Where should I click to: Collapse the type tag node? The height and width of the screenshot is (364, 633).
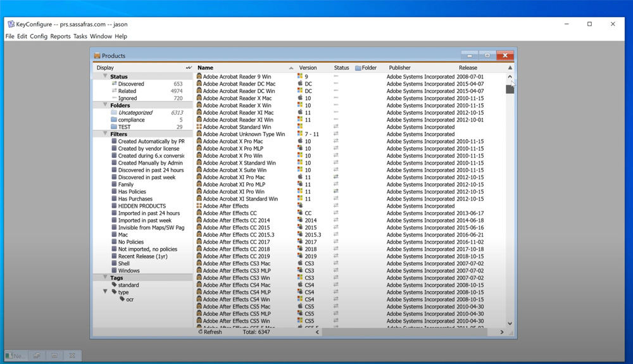click(x=105, y=292)
